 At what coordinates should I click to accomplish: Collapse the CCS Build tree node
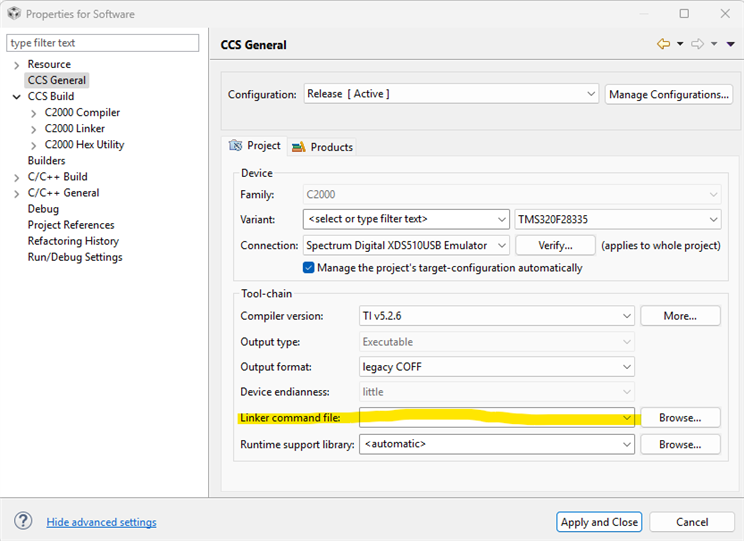point(17,97)
